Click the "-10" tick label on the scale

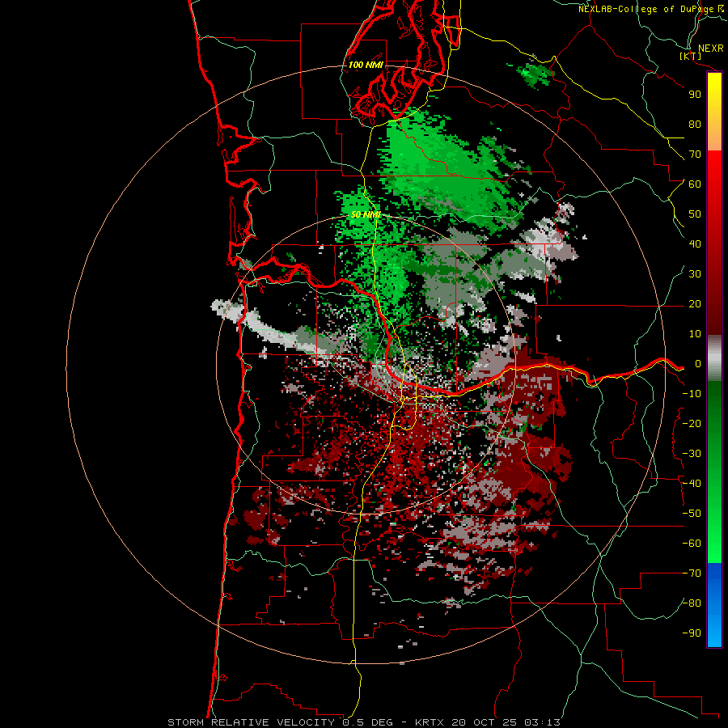(x=692, y=394)
